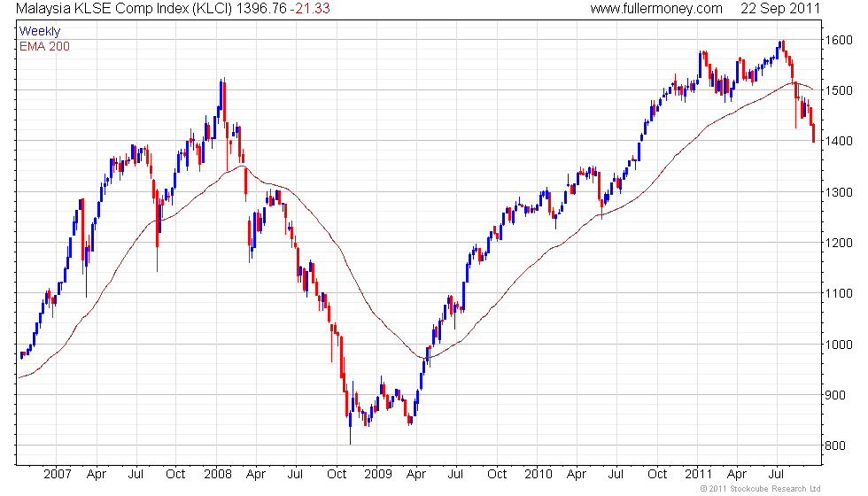Select the blue 'Weekly' legend label
The image size is (868, 496).
point(39,32)
